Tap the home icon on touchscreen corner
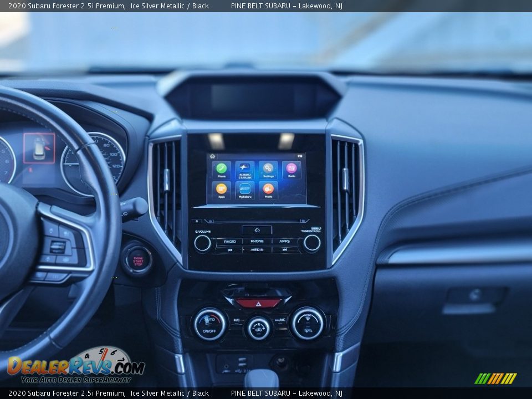The width and height of the screenshot is (532, 399). point(212,157)
